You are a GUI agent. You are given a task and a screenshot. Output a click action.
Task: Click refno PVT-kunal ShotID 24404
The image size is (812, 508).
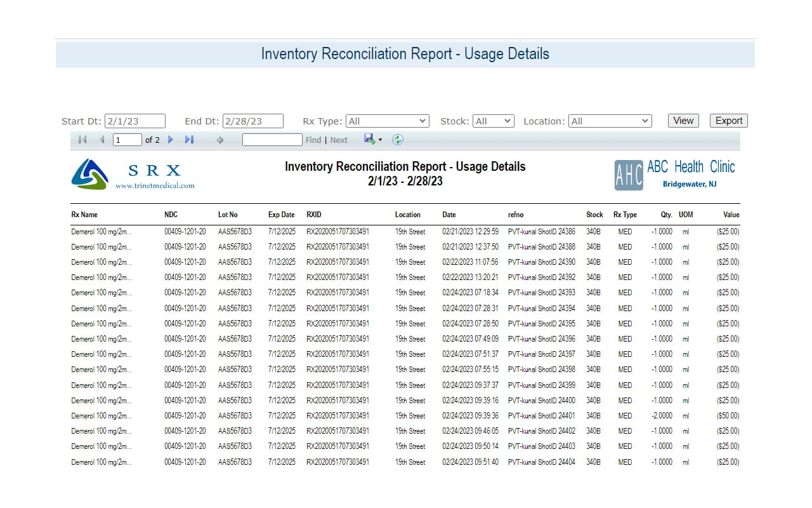tap(542, 462)
